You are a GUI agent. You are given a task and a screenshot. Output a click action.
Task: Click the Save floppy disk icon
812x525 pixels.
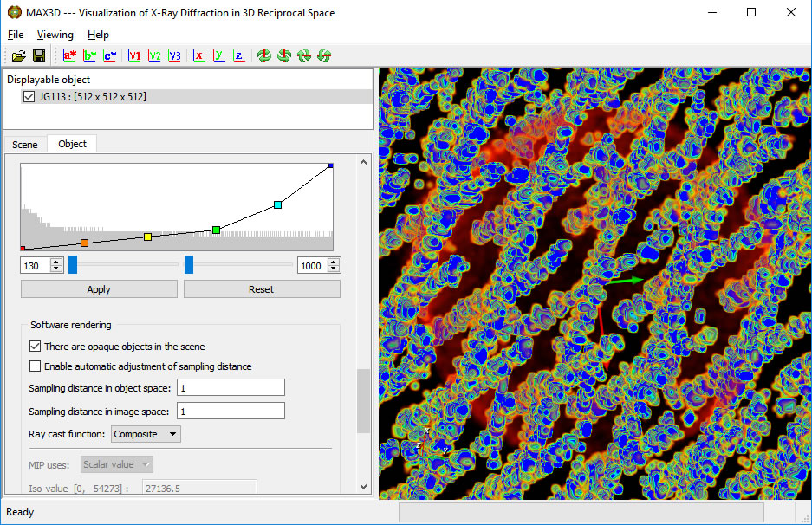pos(39,55)
